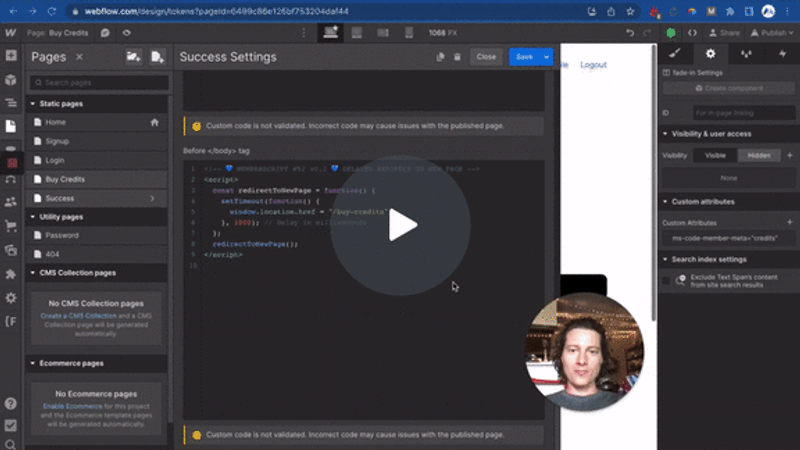Viewport: 800px width, 450px height.
Task: Open the Users panel in sidebar
Action: pyautogui.click(x=11, y=202)
